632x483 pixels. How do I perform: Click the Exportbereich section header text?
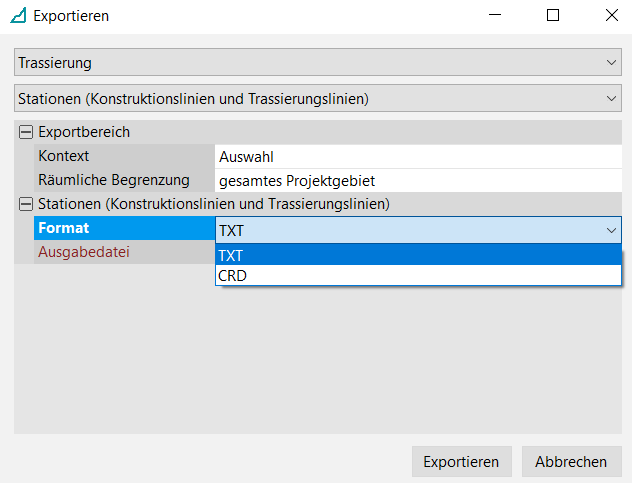[84, 132]
